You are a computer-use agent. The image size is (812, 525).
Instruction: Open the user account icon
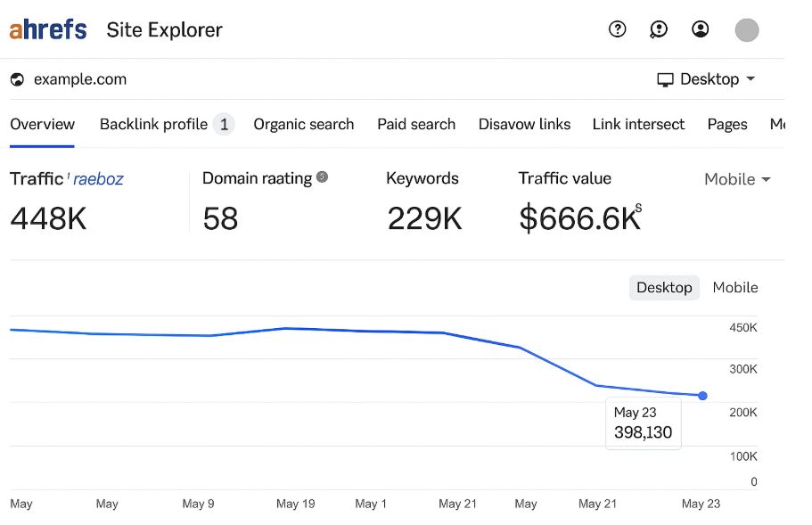701,29
